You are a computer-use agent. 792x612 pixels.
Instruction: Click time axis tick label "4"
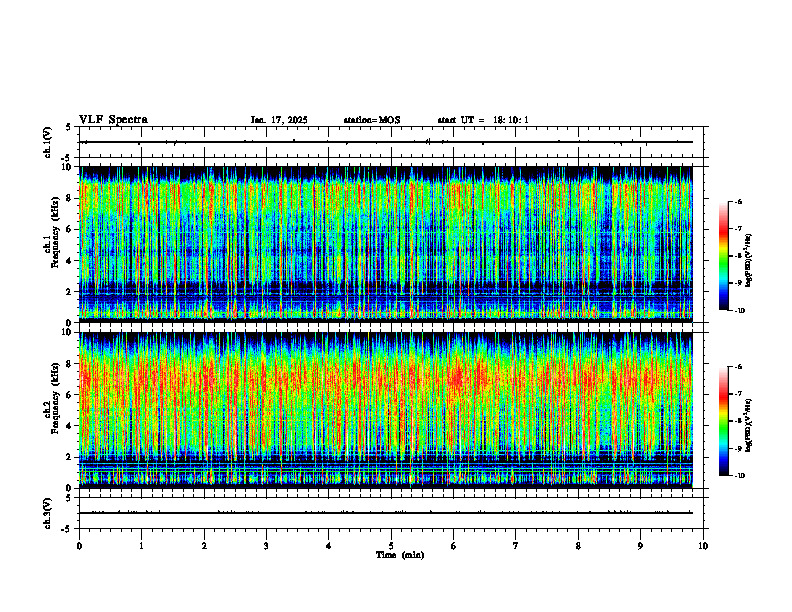329,546
